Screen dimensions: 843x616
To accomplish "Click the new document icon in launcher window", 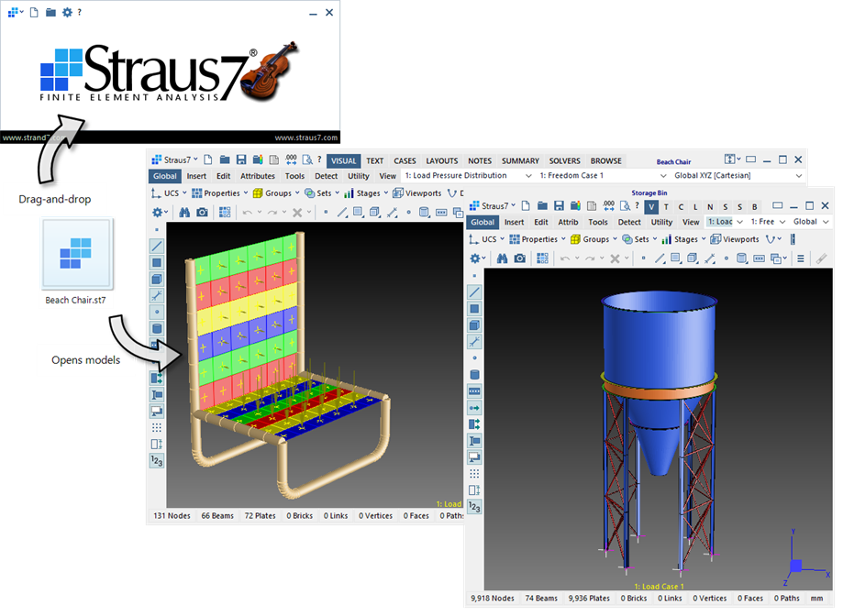I will pos(34,12).
